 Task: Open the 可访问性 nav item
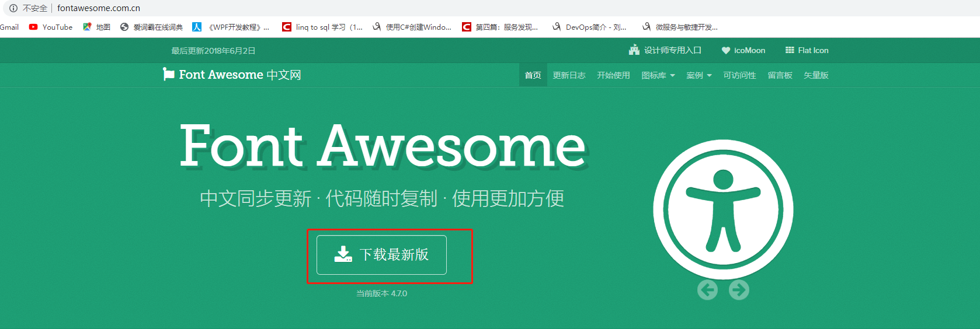[x=739, y=75]
